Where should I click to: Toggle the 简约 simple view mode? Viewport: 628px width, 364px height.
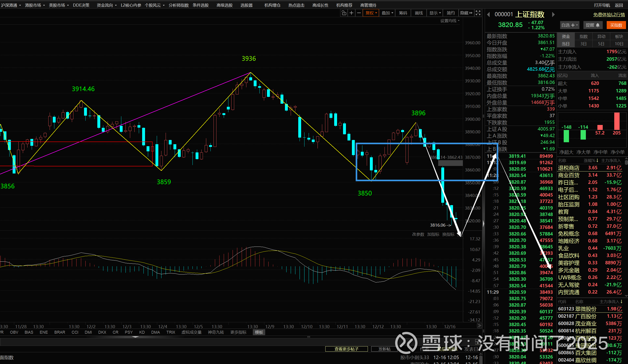[451, 13]
